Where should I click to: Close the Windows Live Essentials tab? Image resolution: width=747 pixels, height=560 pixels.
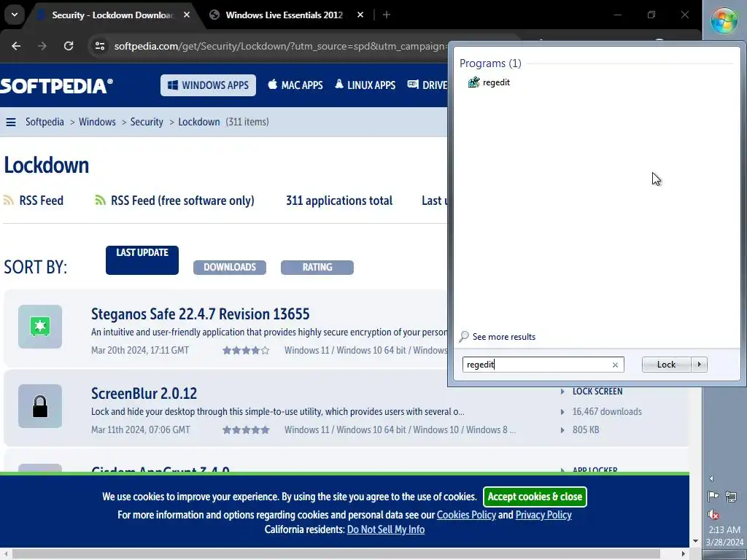tap(360, 15)
